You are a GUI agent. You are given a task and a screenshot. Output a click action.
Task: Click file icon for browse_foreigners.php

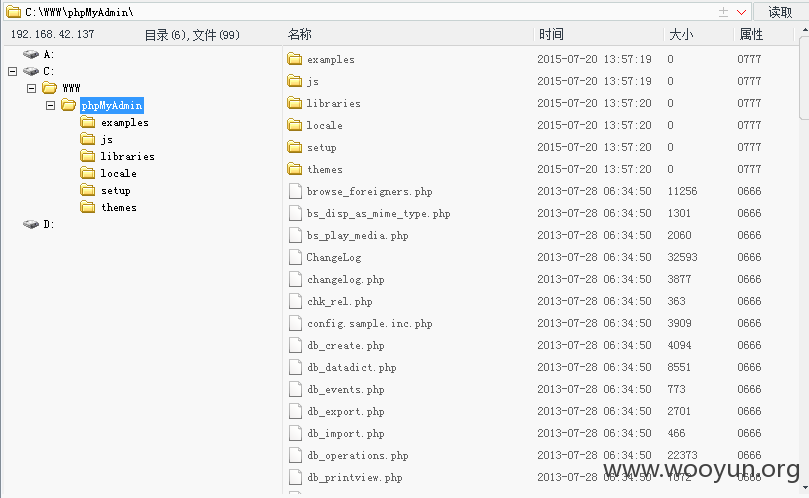(x=295, y=191)
